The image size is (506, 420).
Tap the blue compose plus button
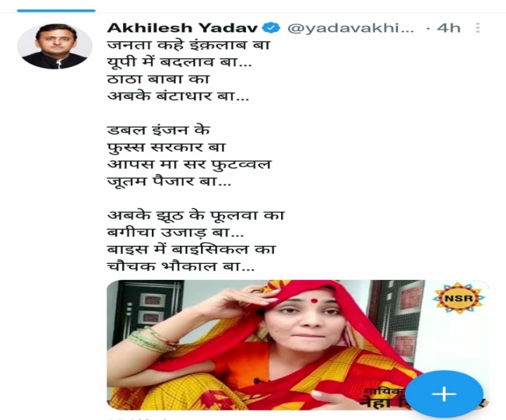(x=444, y=394)
